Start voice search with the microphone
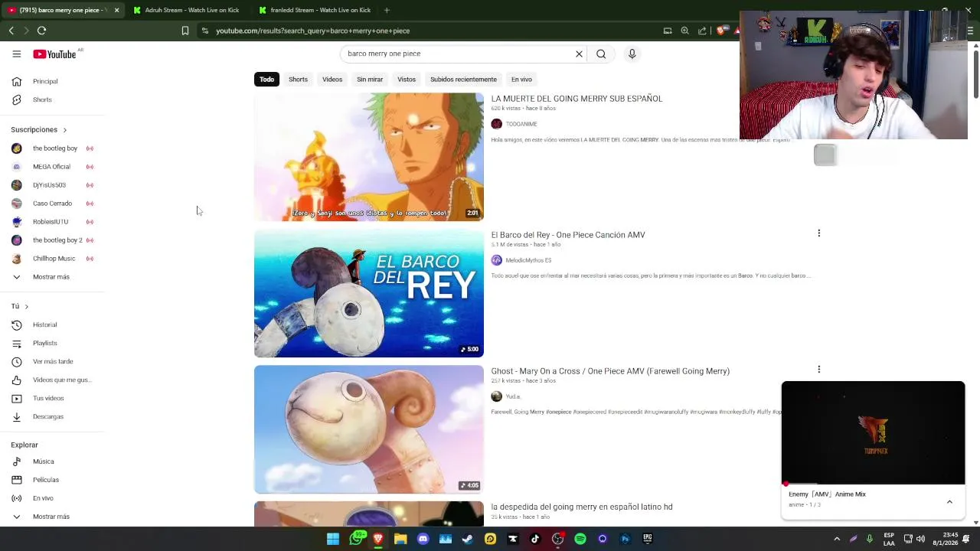980x551 pixels. tap(632, 54)
